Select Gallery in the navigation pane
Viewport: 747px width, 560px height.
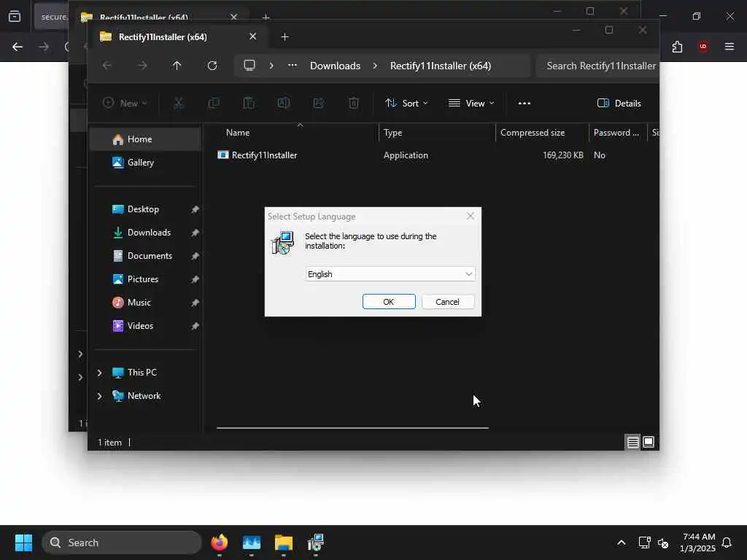pyautogui.click(x=145, y=163)
